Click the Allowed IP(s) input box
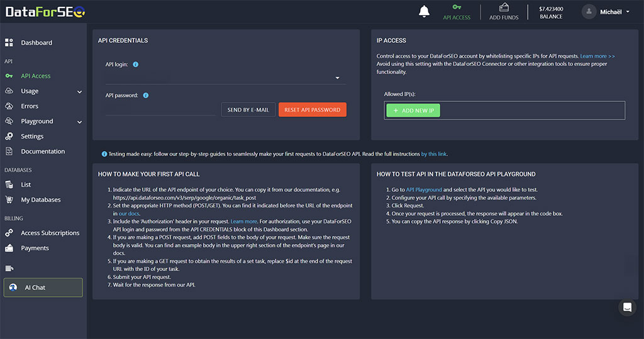This screenshot has height=339, width=644. pyautogui.click(x=504, y=111)
